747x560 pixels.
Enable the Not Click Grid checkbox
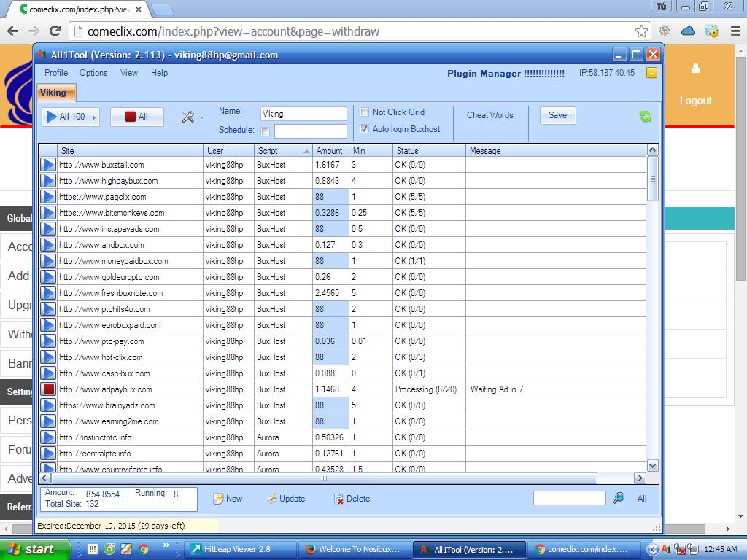[365, 112]
